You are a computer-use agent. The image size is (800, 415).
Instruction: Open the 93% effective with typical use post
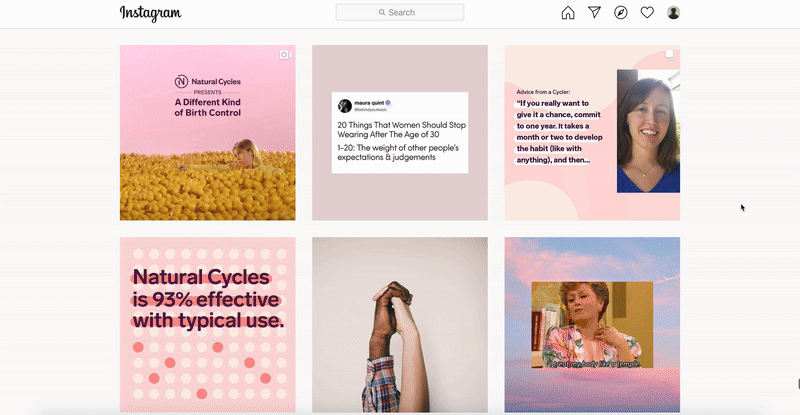[x=208, y=325]
